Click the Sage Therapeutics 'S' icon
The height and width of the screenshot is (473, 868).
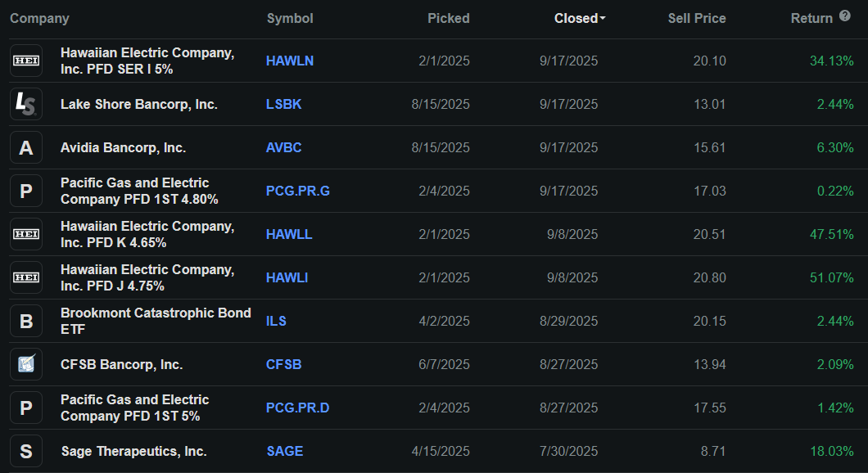[x=26, y=451]
